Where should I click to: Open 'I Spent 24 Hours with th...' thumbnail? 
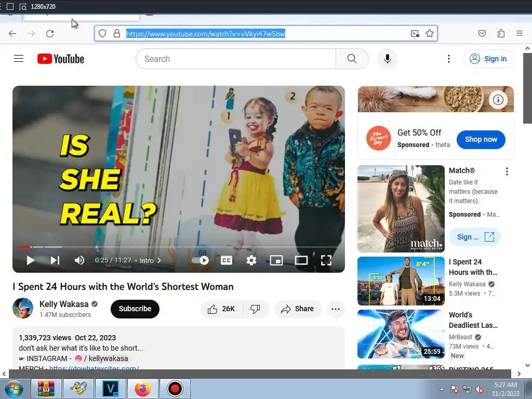[x=401, y=281]
